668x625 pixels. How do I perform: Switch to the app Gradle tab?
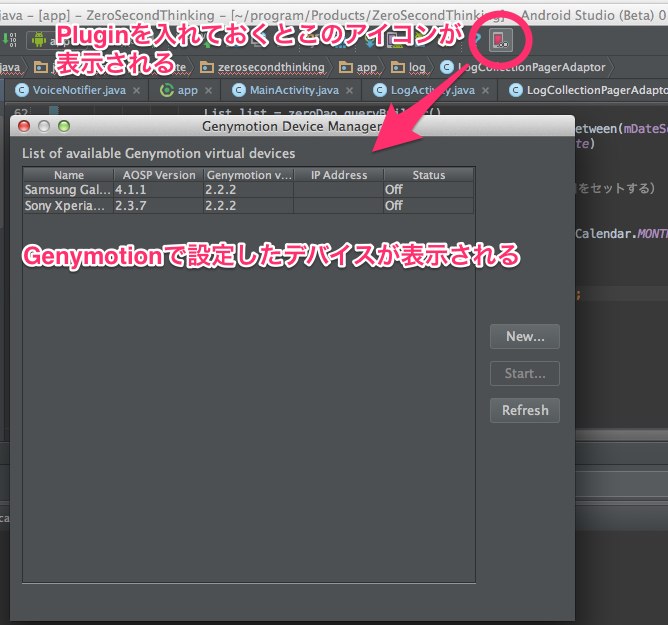point(179,90)
